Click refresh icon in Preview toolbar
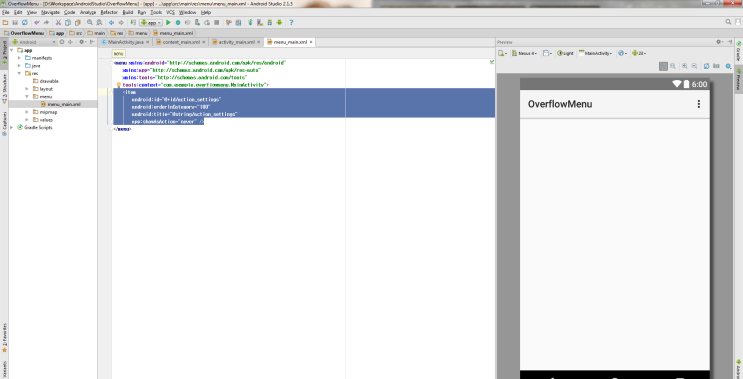The height and width of the screenshot is (379, 743). pyautogui.click(x=707, y=66)
